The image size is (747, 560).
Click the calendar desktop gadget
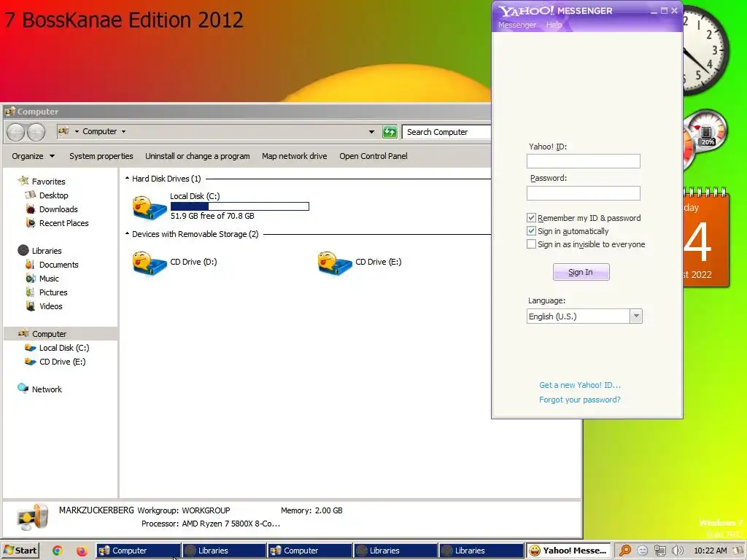(705, 237)
